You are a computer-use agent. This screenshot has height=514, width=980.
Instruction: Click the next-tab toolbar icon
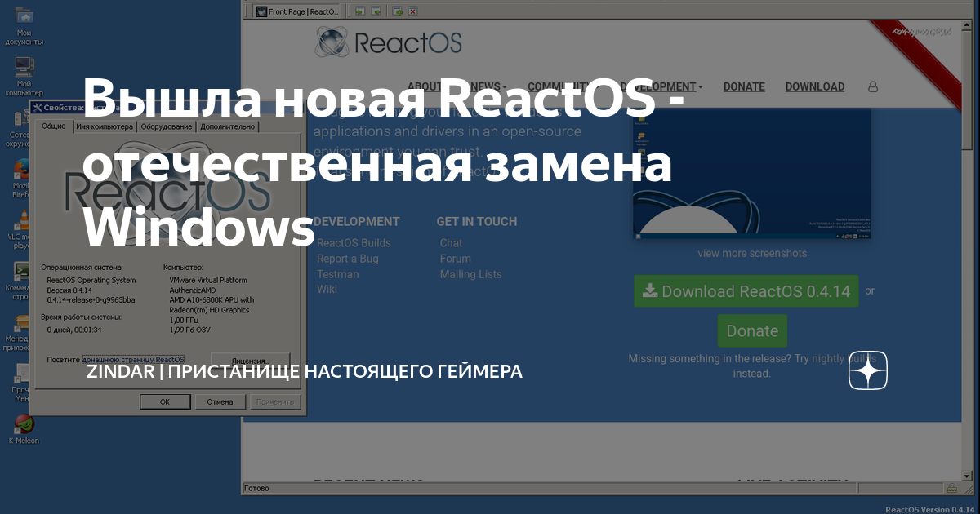[376, 11]
